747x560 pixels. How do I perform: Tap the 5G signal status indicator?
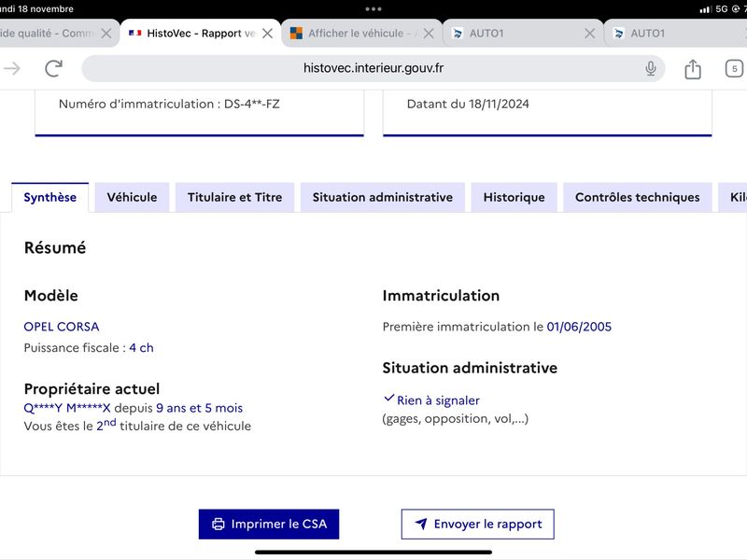[x=722, y=8]
